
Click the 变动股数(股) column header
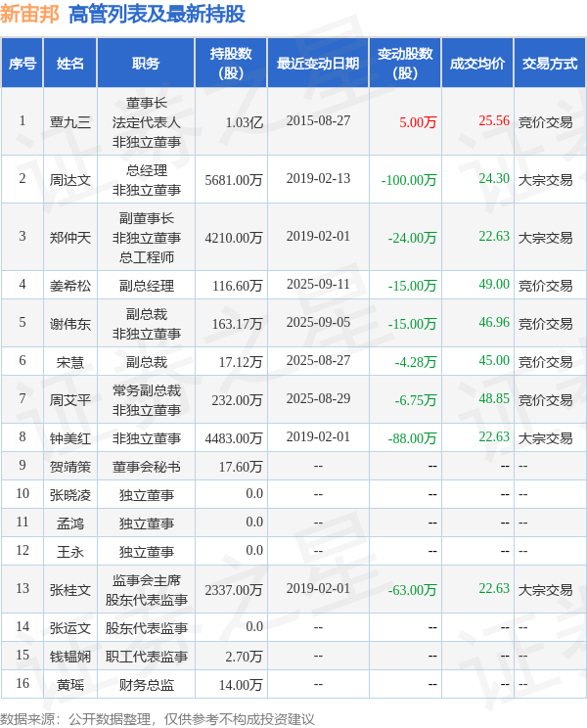point(405,64)
